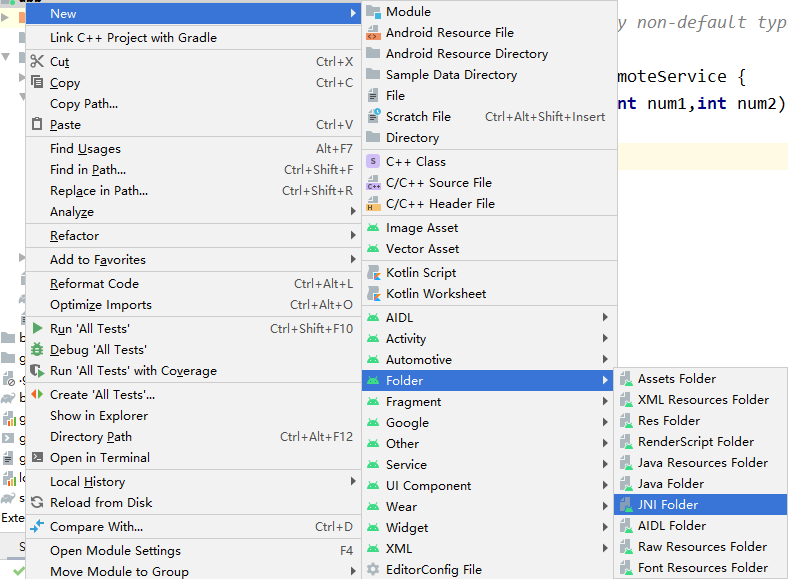Click the Android Resource File icon
This screenshot has width=788, height=579.
[x=373, y=33]
